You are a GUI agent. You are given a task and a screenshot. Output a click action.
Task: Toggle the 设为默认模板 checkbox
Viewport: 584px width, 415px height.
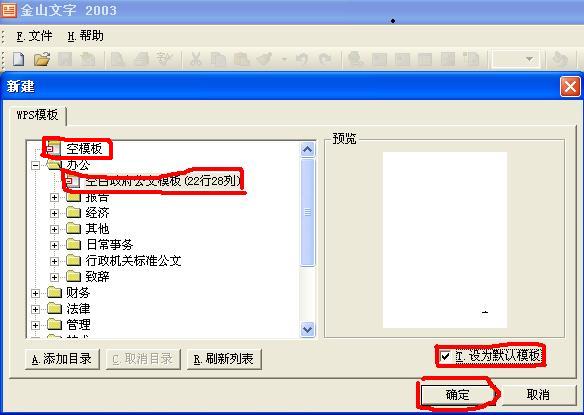(x=445, y=356)
